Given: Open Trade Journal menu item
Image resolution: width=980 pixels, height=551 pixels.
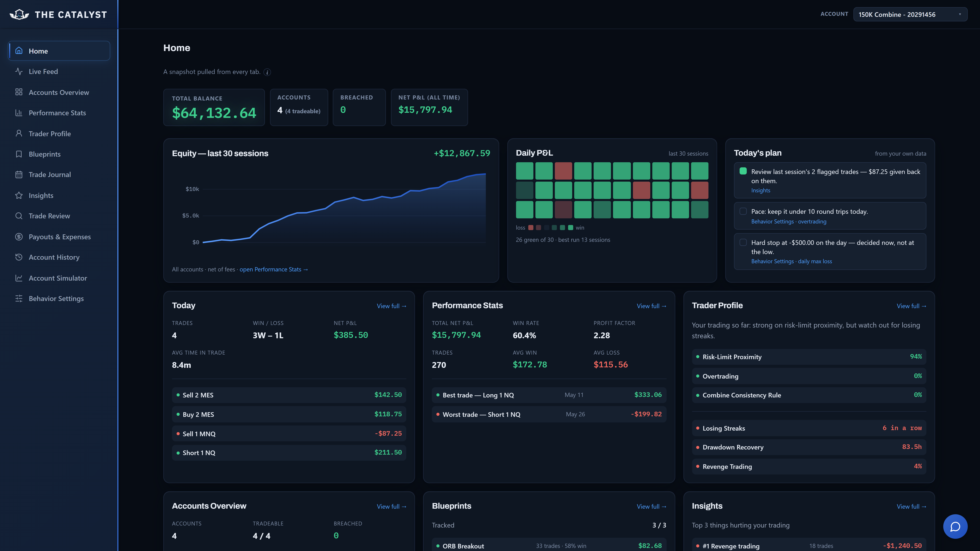Looking at the screenshot, I should point(59,174).
